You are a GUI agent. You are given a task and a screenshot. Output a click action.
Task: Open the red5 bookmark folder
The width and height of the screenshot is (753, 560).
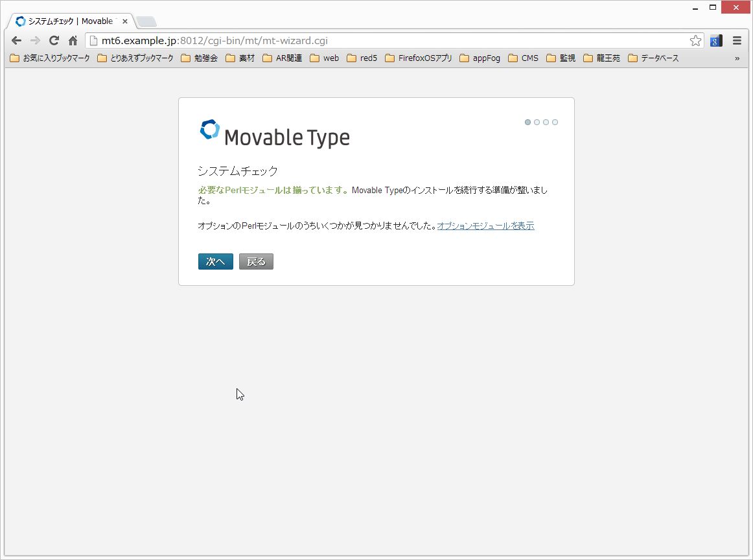(362, 58)
